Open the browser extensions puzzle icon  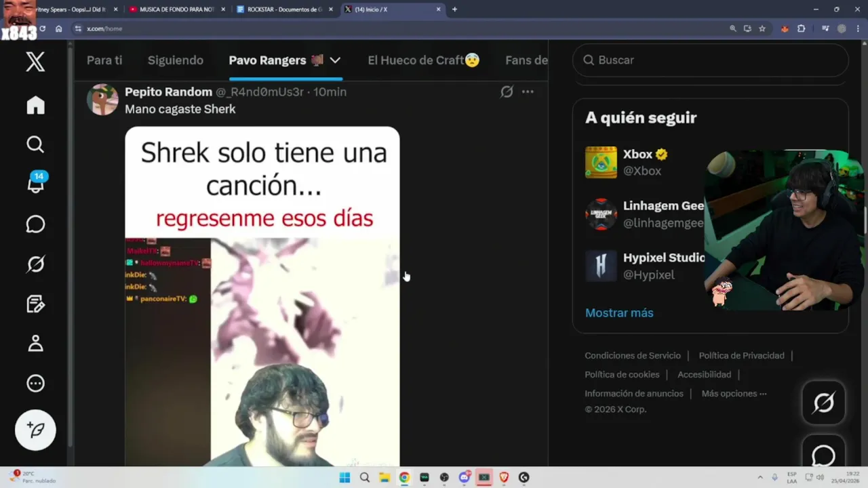[802, 28]
